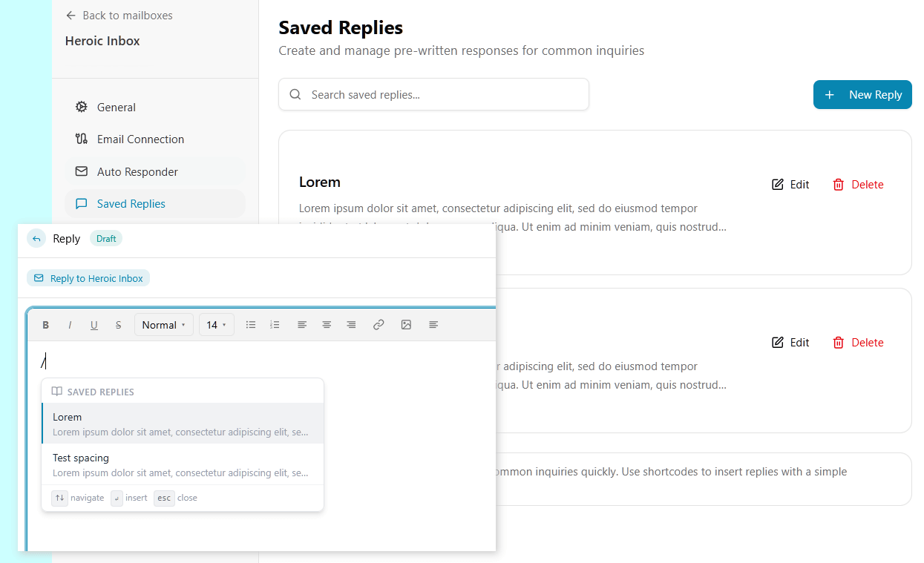Screen dimensions: 924x563
Task: Align text left in editor
Action: click(302, 325)
